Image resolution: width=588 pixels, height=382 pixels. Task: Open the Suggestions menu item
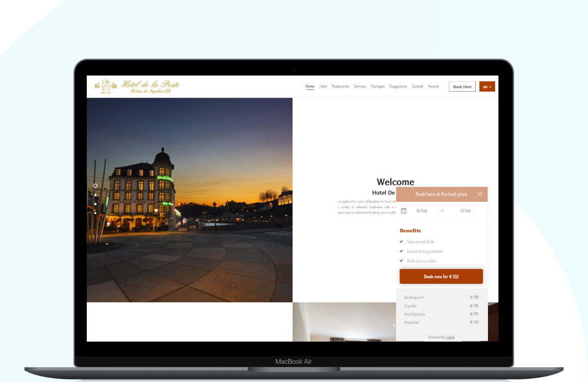tap(398, 86)
